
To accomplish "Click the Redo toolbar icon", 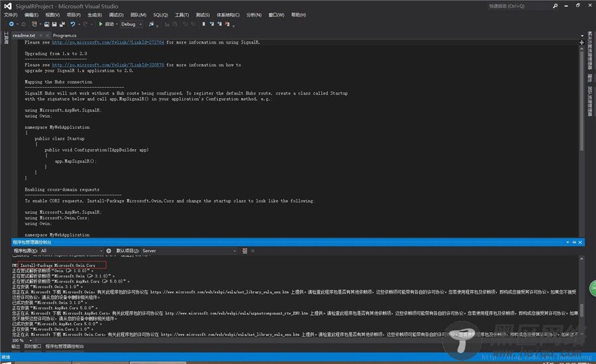I will [x=85, y=24].
